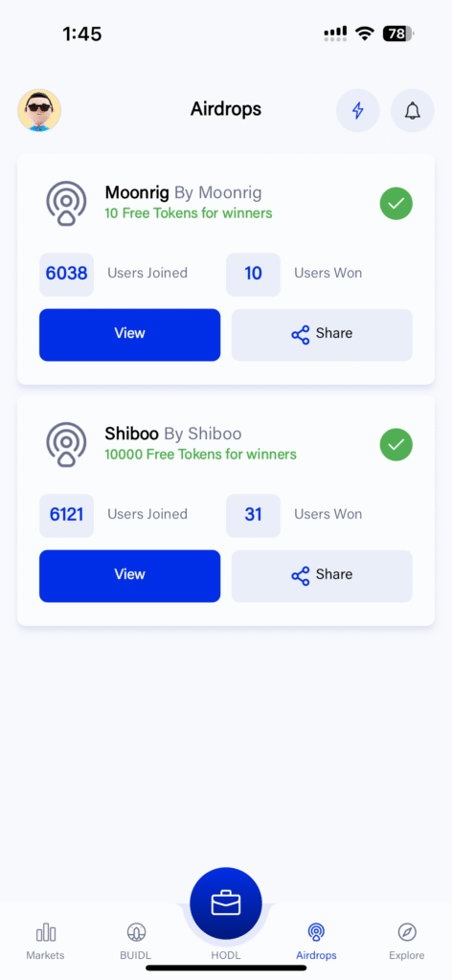Tap the 6038 Users Joined count
The height and width of the screenshot is (980, 452).
(x=66, y=274)
